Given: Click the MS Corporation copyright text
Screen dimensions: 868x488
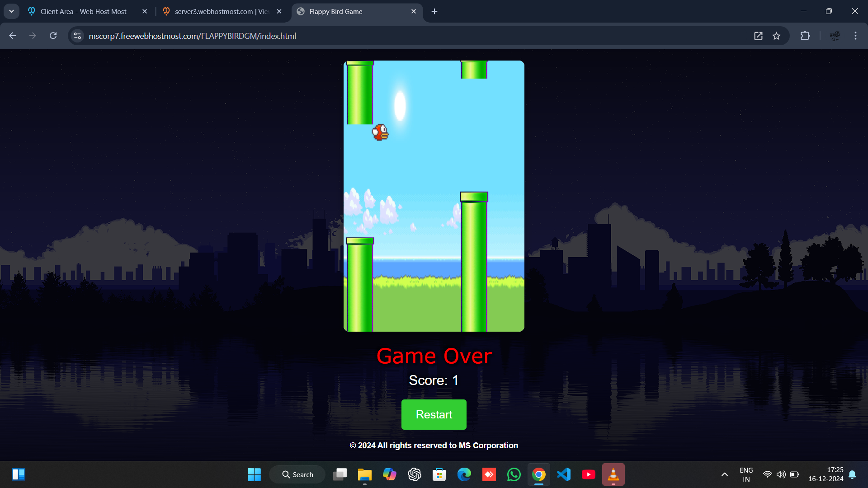Looking at the screenshot, I should (x=434, y=446).
